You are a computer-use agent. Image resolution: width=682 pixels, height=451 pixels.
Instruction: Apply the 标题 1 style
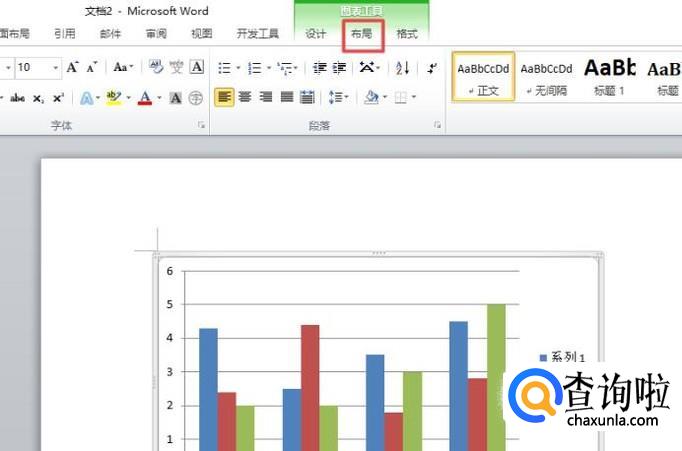click(610, 77)
